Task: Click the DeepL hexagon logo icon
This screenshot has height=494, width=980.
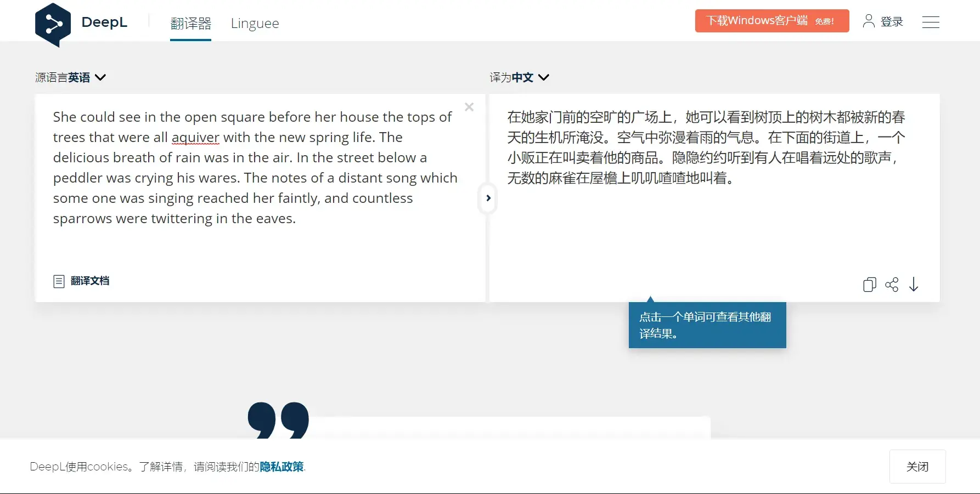Action: point(53,25)
